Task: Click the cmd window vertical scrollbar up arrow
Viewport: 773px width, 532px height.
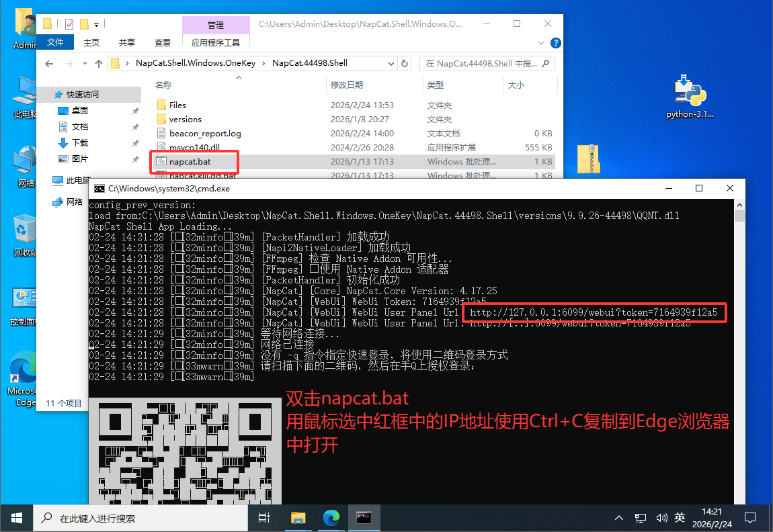Action: click(739, 204)
